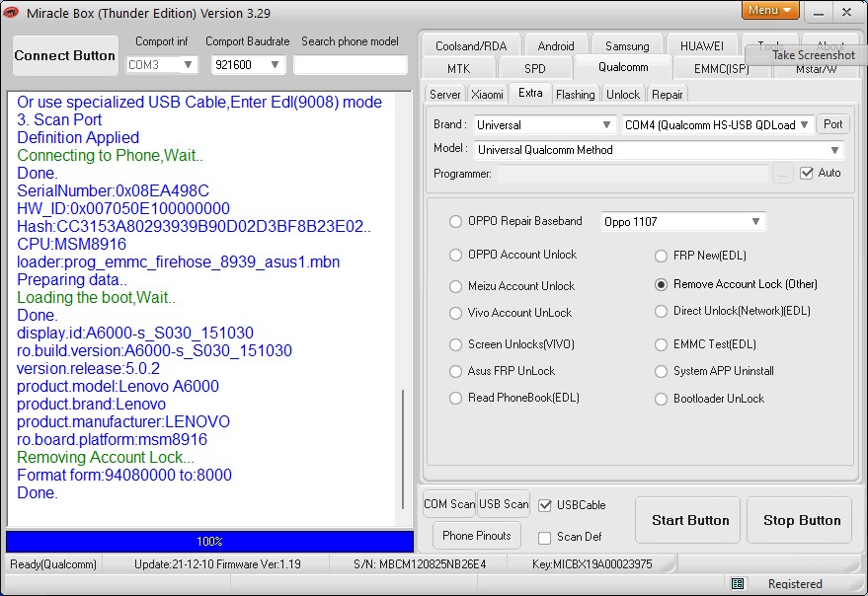Click the S/N: MBCM120825NB26E4 status entry
This screenshot has width=868, height=596.
click(420, 564)
